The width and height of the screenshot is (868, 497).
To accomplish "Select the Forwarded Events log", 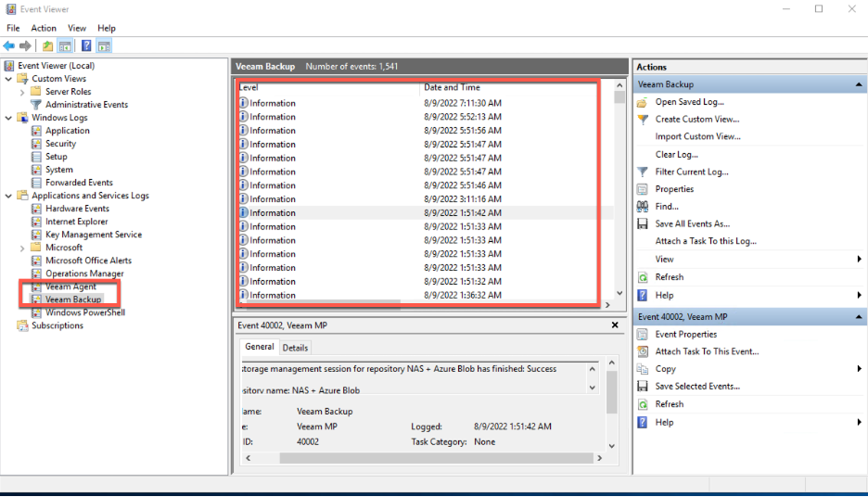I will point(79,183).
